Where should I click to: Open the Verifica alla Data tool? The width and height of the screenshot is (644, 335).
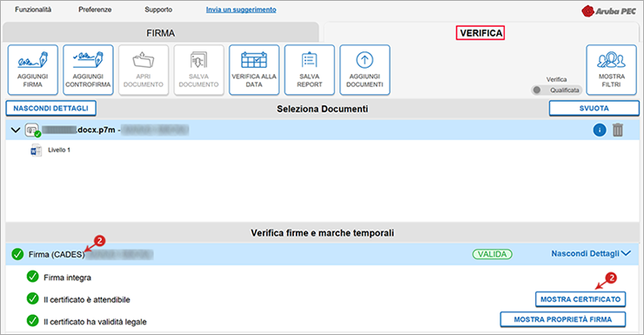click(254, 70)
